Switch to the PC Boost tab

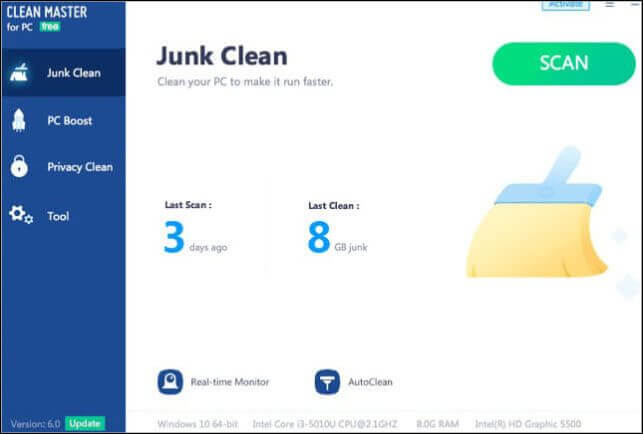pyautogui.click(x=64, y=121)
